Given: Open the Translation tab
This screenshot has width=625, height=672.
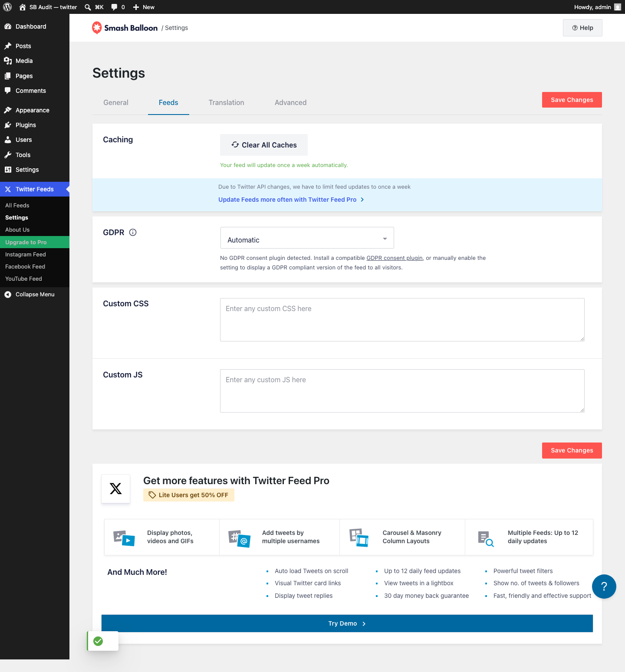Looking at the screenshot, I should [x=227, y=103].
